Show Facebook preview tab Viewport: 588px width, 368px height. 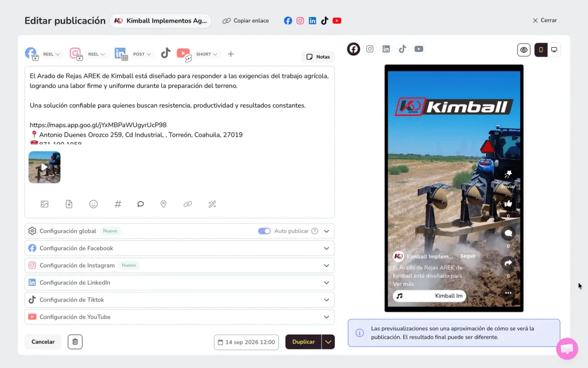click(x=353, y=49)
